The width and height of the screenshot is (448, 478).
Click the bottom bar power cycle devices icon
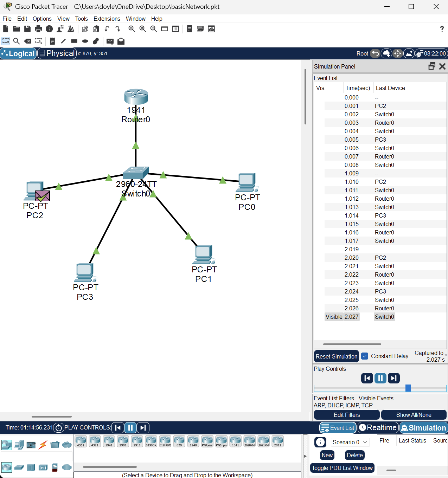click(59, 428)
